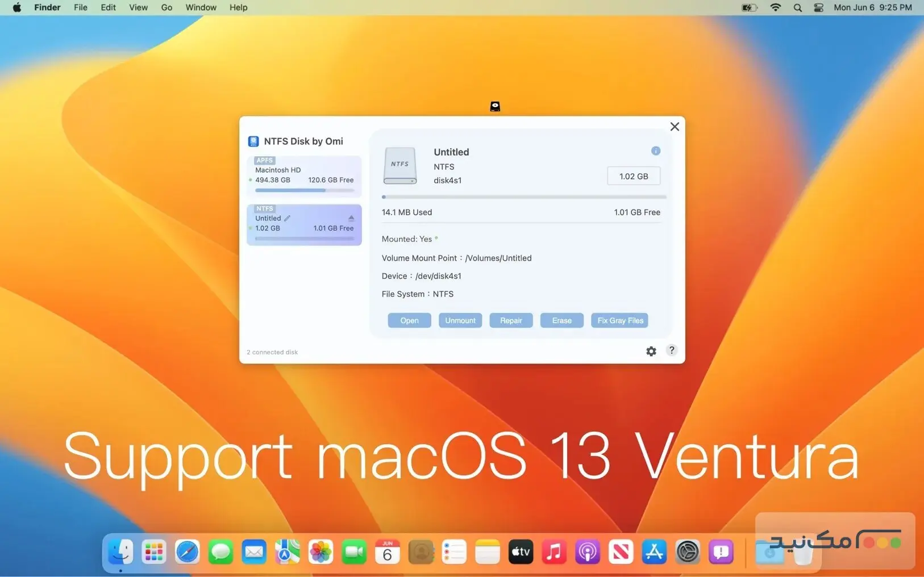The image size is (924, 577).
Task: Unmount the NTFS disk
Action: [x=460, y=320]
